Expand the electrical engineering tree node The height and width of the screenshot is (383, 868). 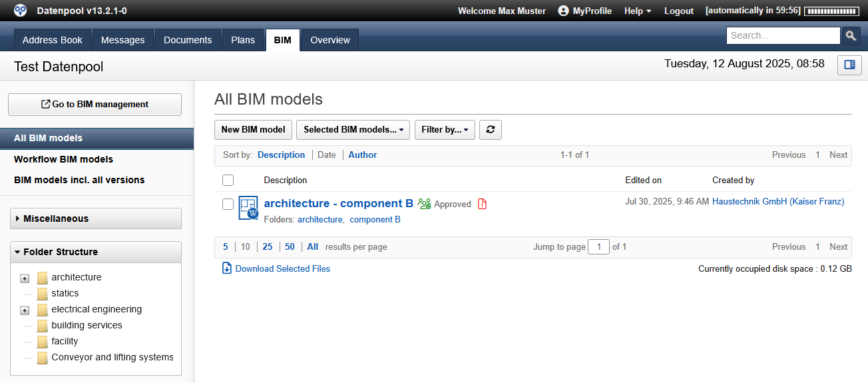pos(25,310)
